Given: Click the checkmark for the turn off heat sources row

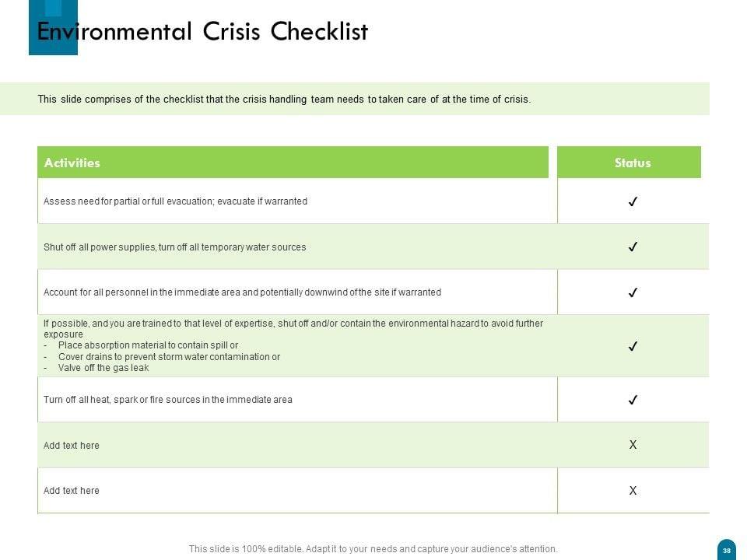Looking at the screenshot, I should point(633,400).
